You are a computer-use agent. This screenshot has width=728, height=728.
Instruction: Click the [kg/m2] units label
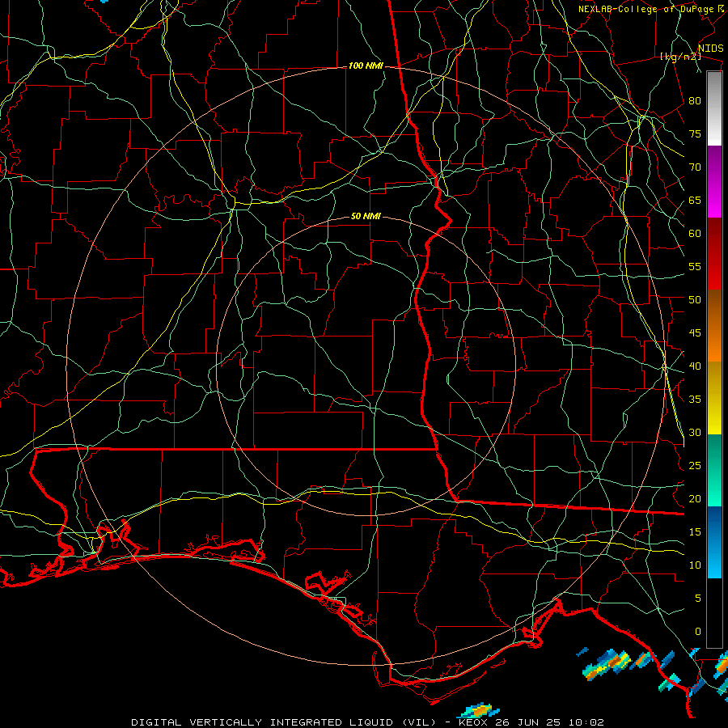pyautogui.click(x=680, y=57)
